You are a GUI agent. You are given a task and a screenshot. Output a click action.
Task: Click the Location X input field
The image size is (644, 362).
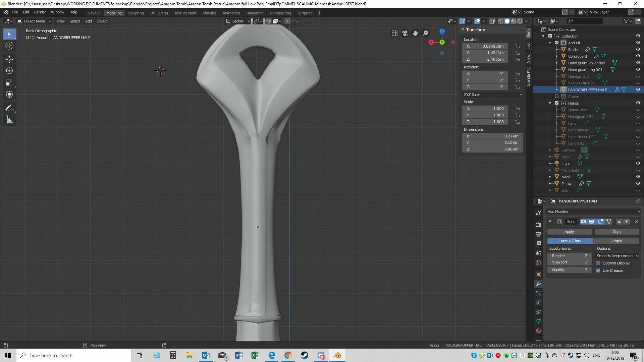pos(485,46)
